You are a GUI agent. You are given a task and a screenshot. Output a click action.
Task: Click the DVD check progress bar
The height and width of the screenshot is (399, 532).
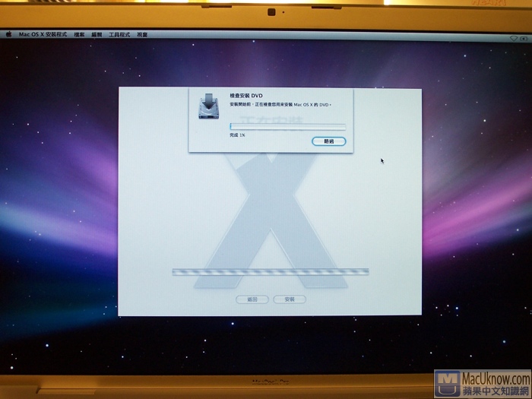coord(288,127)
